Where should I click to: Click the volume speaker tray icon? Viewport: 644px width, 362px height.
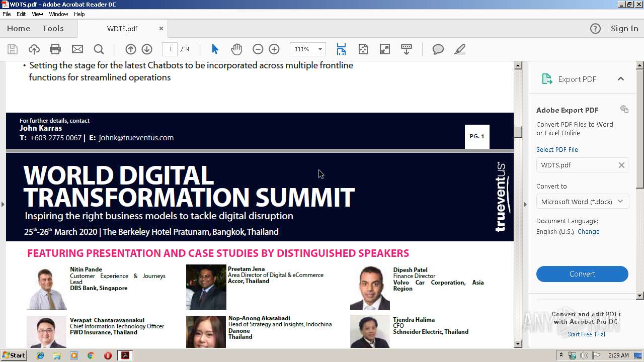584,355
